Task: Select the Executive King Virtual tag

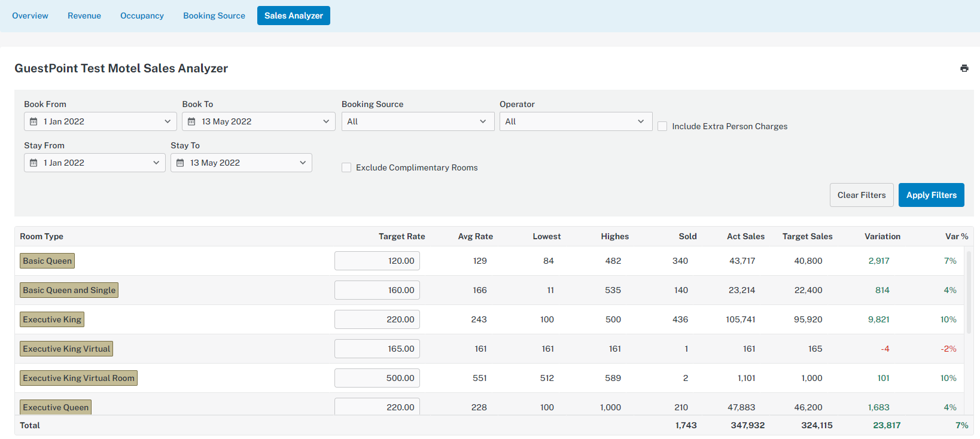Action: point(66,349)
